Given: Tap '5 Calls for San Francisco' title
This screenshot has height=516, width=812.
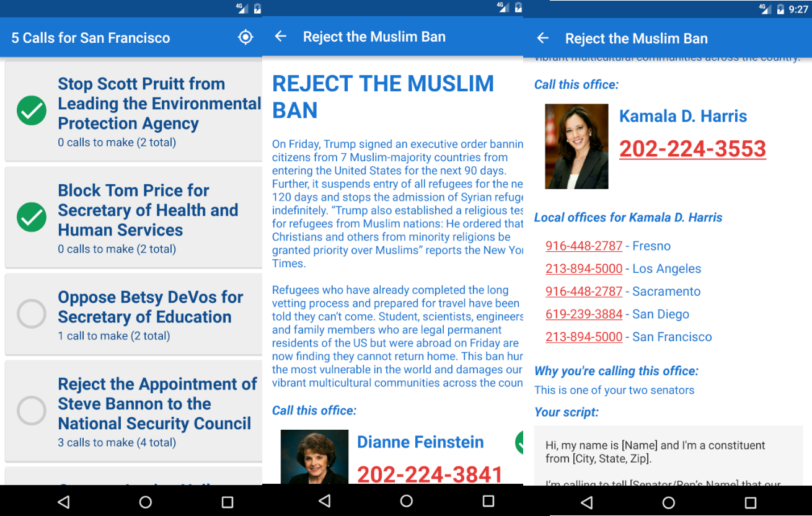Looking at the screenshot, I should coord(90,38).
